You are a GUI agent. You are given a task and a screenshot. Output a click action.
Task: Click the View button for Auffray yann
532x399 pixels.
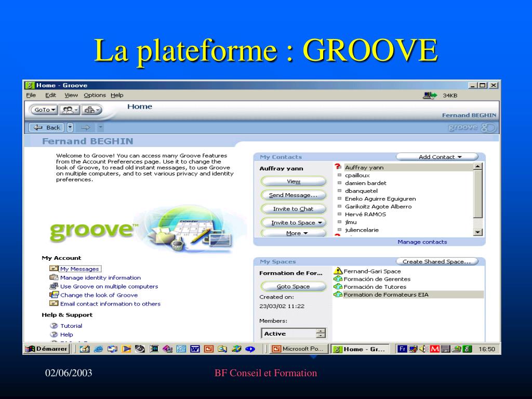point(294,181)
